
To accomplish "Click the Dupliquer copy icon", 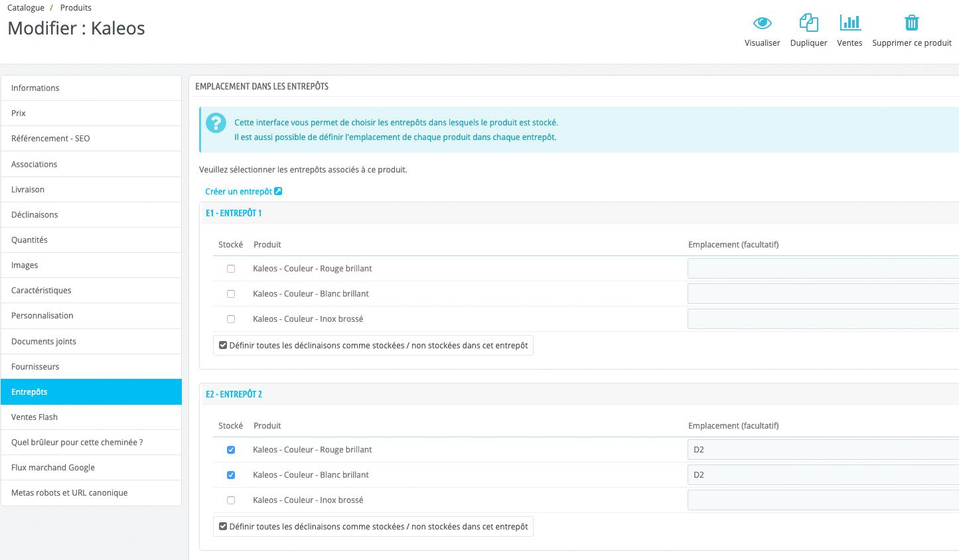I will [808, 23].
